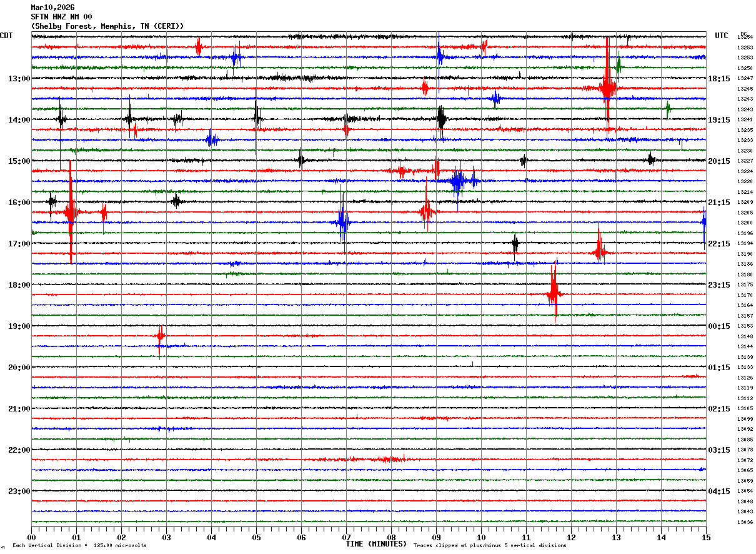756x554 pixels.
Task: Click the DC offset value '13247'
Action: [x=745, y=79]
